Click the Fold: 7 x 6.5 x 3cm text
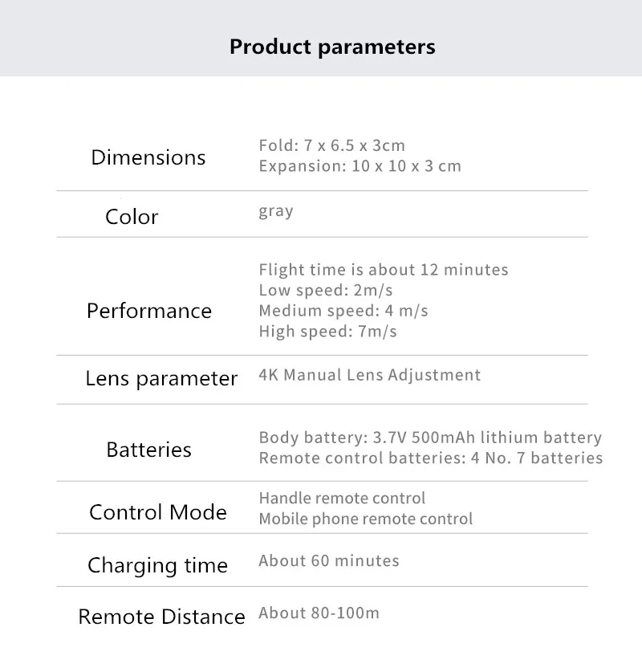 coord(332,145)
